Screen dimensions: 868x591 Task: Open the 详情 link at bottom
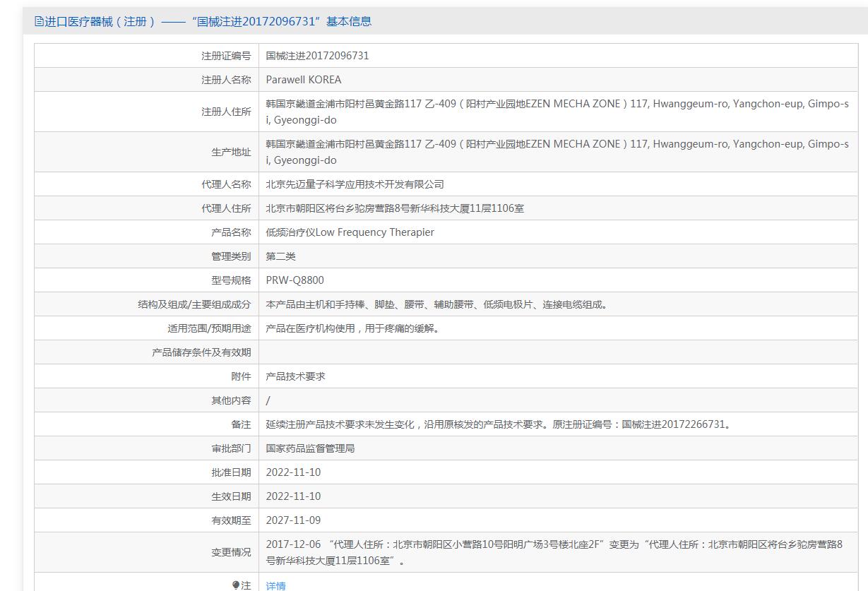coord(276,586)
